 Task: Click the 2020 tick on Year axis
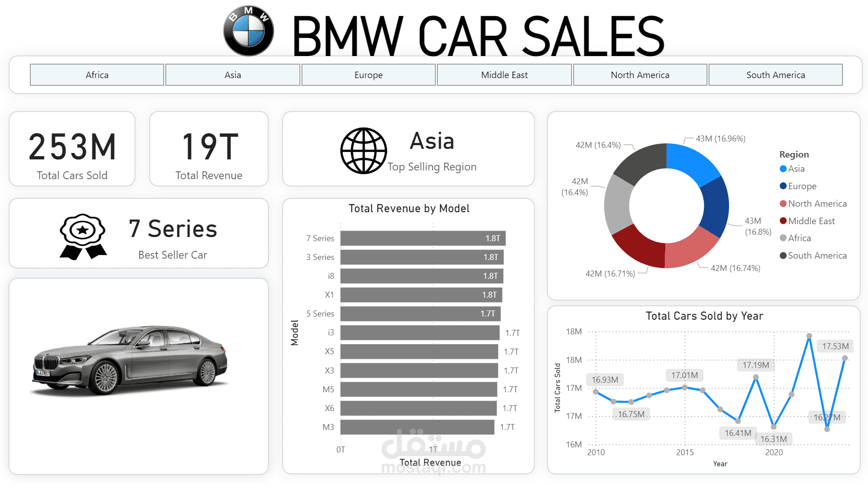click(x=774, y=452)
